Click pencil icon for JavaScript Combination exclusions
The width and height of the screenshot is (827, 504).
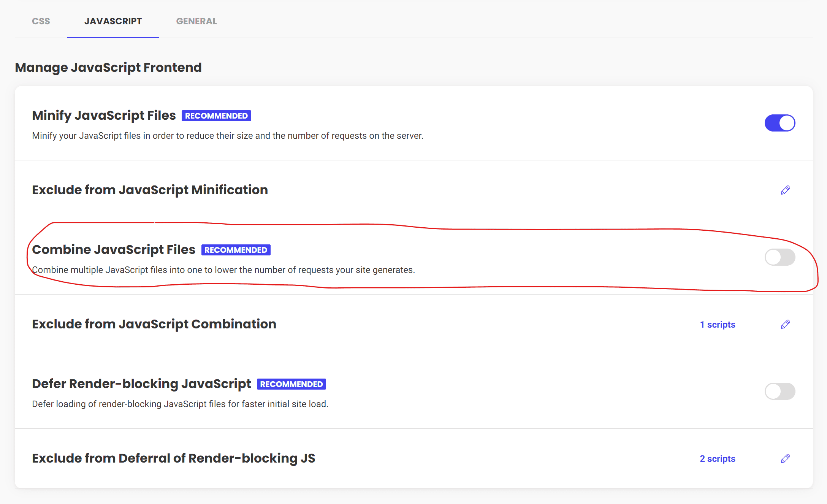pyautogui.click(x=785, y=324)
